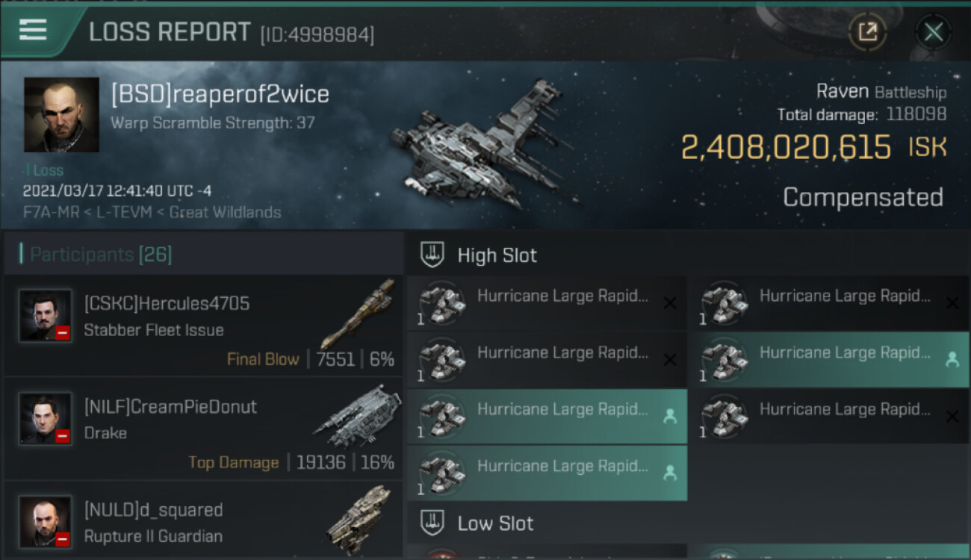The image size is (971, 560).
Task: Select first Hurricane Large Rapid launcher in left column
Action: [546, 303]
